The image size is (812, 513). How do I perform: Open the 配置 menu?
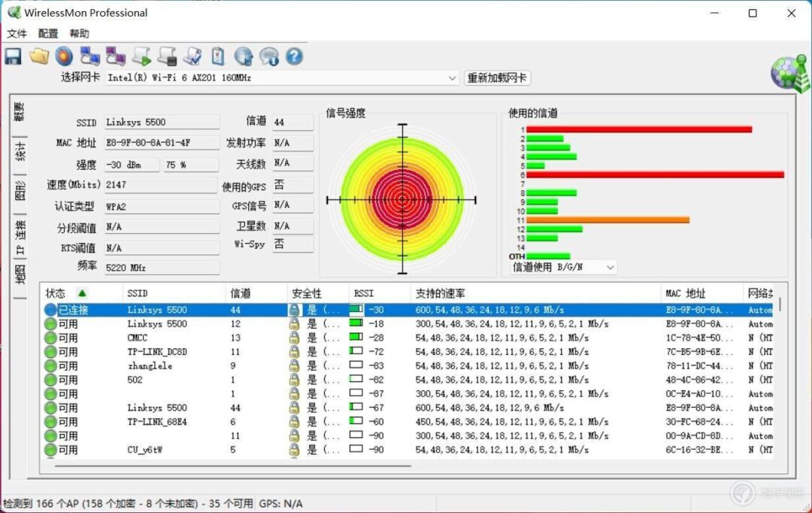click(x=48, y=34)
